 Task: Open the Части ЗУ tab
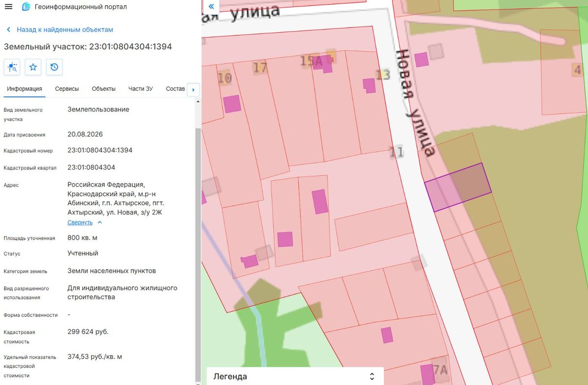tap(141, 89)
